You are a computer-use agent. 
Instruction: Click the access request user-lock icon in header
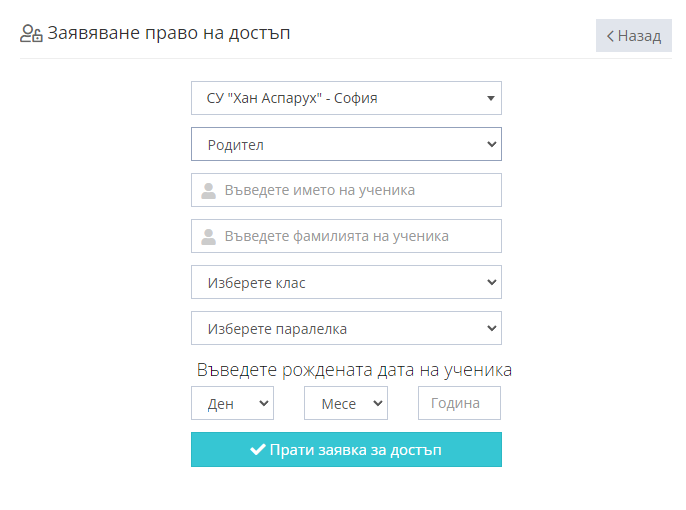click(x=31, y=34)
